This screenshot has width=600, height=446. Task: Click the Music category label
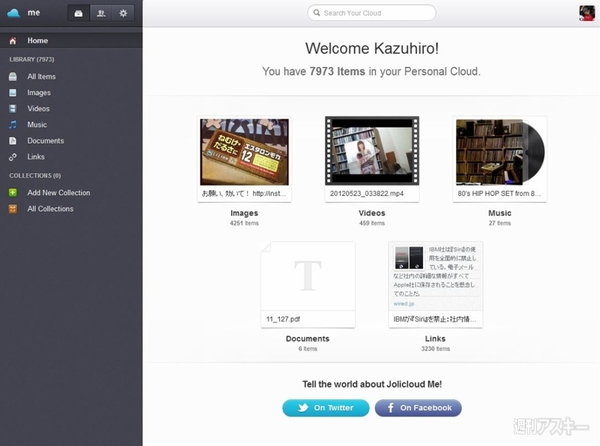point(500,213)
